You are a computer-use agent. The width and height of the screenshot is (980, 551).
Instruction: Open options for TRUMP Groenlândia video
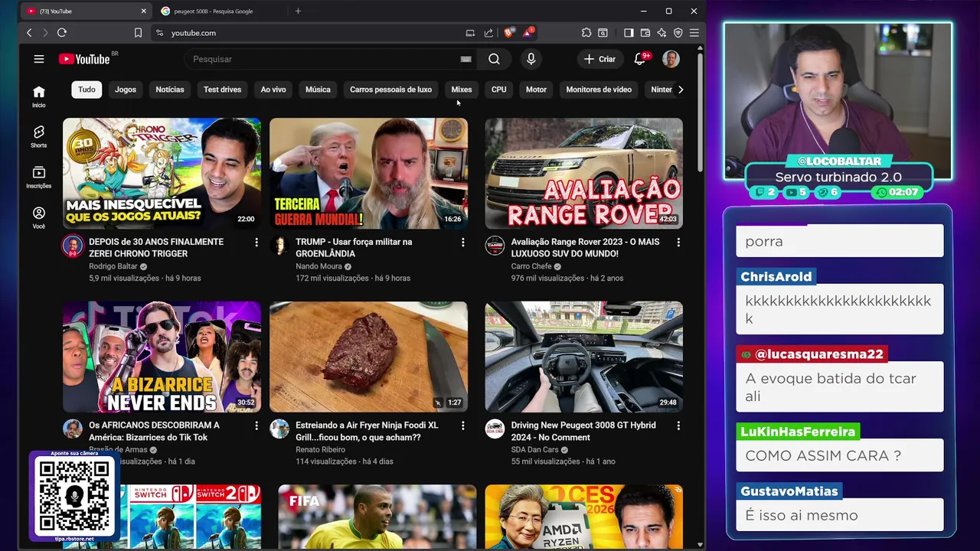(462, 243)
